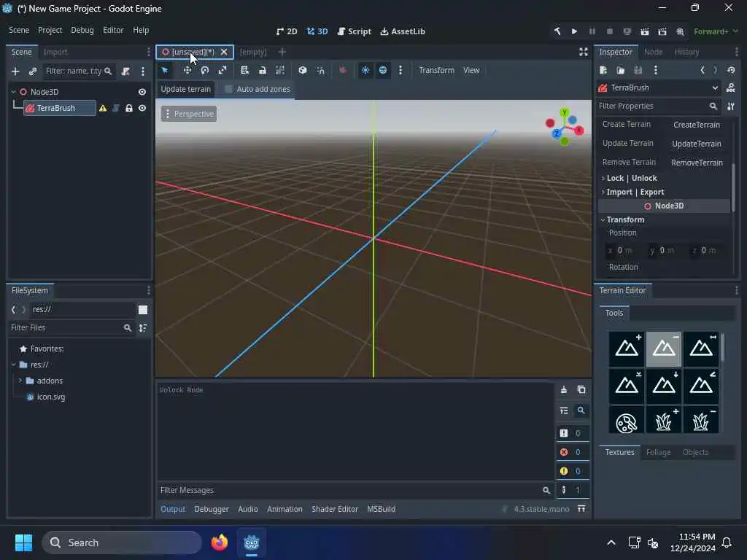Select the remove foliage tool

coord(701,421)
